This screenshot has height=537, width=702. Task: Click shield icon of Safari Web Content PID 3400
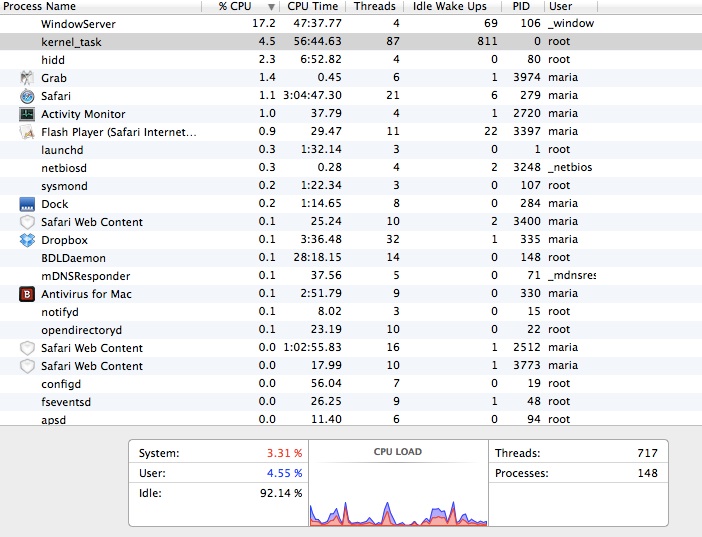pos(27,222)
